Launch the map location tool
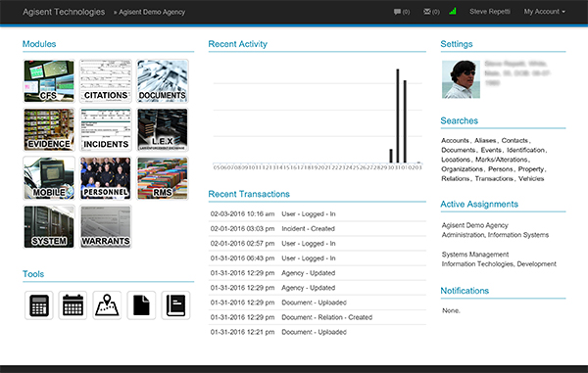Viewport: 588px width, 373px height. [107, 305]
